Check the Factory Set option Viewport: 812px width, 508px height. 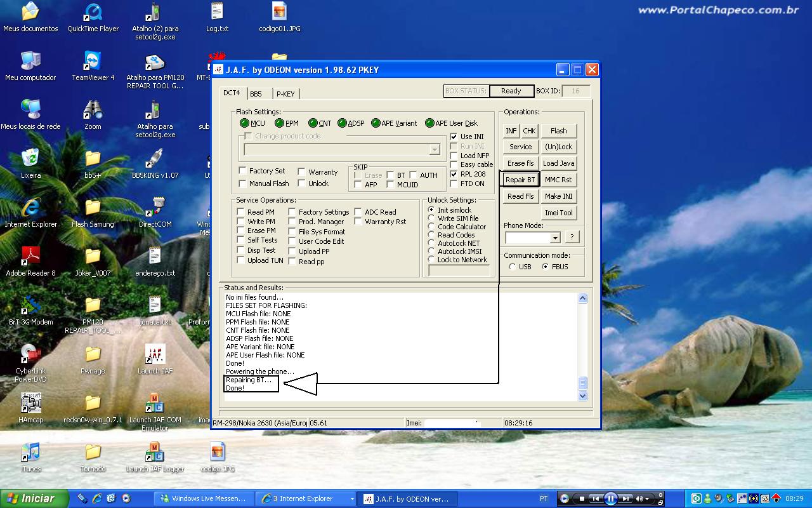point(243,171)
